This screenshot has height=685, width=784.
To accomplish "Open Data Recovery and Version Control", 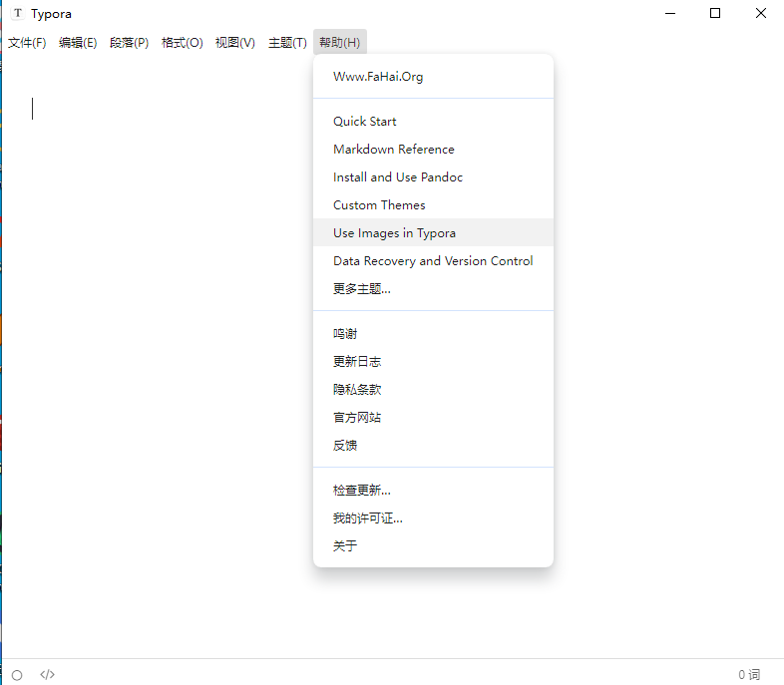I will click(433, 261).
